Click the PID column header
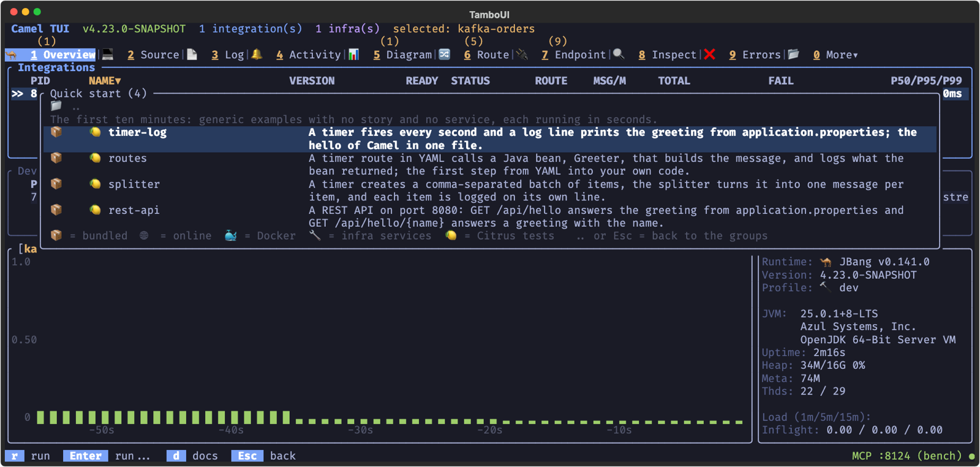The height and width of the screenshot is (467, 980). tap(40, 80)
